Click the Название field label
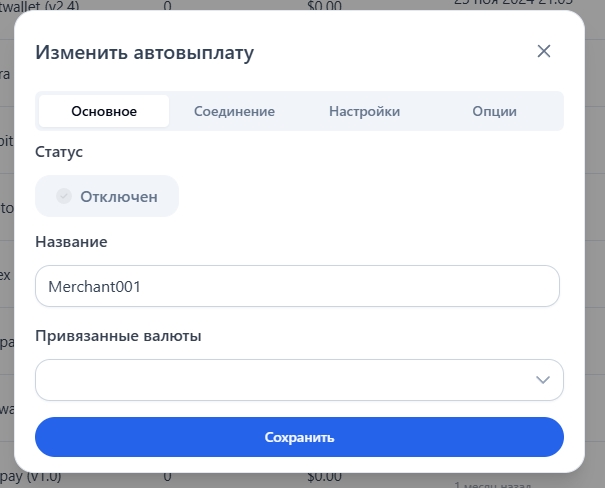The width and height of the screenshot is (605, 488). click(71, 241)
